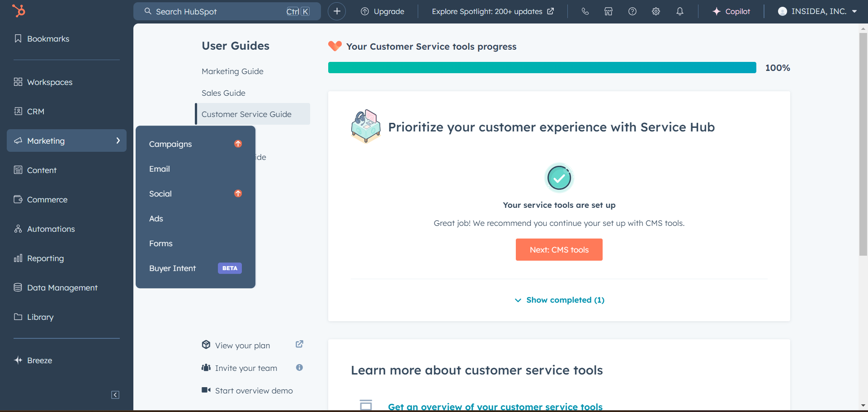
Task: Click the Next: CMS tools button
Action: [559, 249]
